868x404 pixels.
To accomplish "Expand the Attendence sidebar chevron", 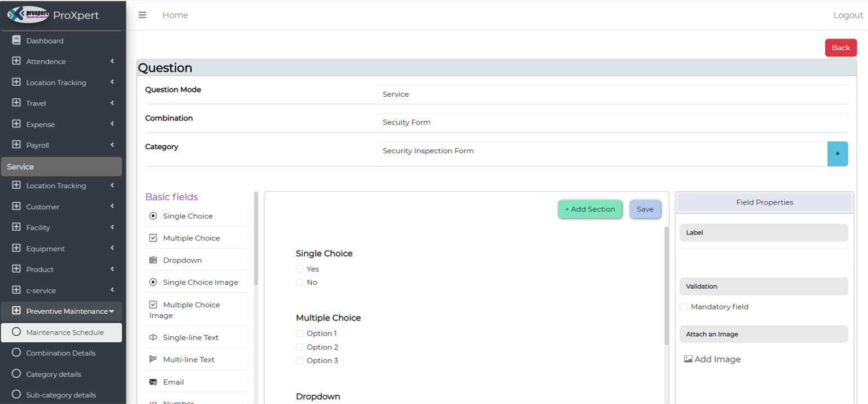I will click(112, 61).
